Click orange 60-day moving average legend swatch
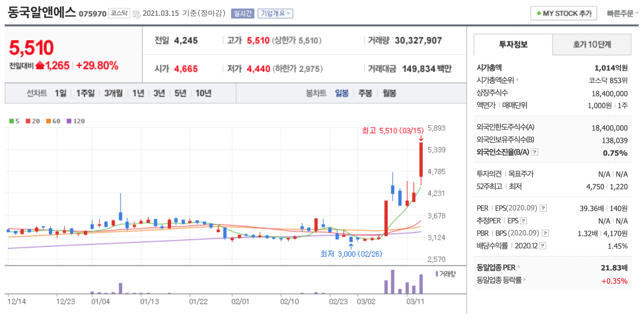Viewport: 644px width, 314px height. pyautogui.click(x=49, y=121)
